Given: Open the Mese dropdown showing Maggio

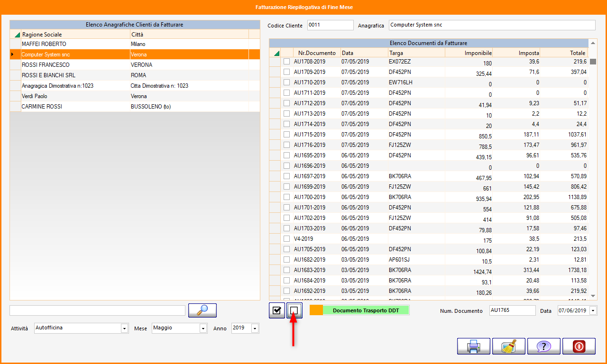Looking at the screenshot, I should [x=203, y=328].
